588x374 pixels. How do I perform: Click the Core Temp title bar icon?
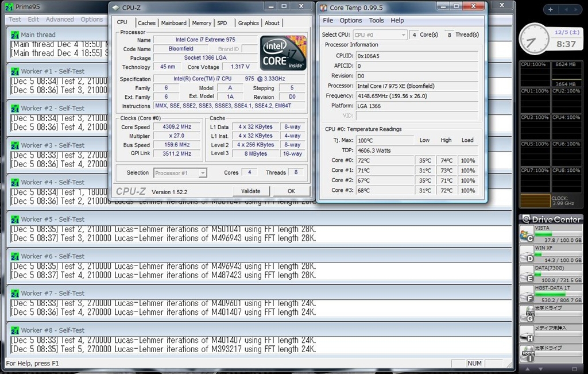[324, 8]
